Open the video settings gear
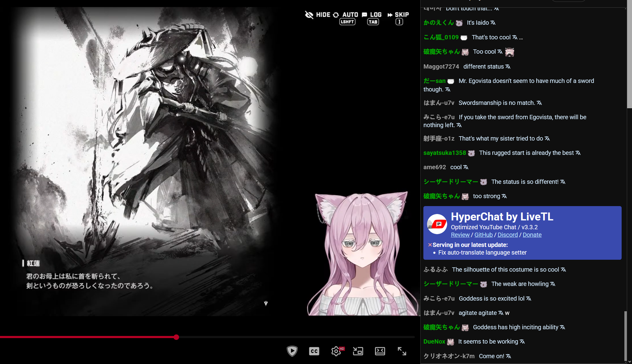This screenshot has width=632, height=364. (x=336, y=351)
